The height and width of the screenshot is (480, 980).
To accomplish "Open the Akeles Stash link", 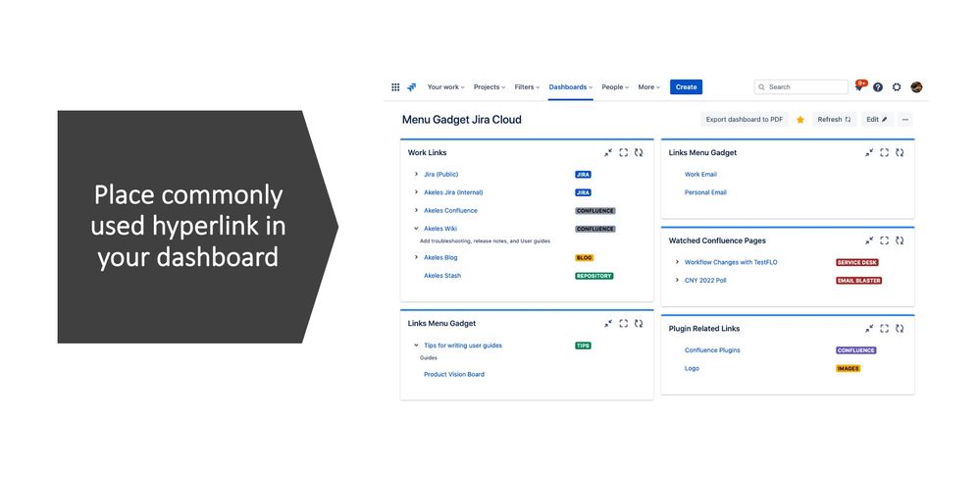I will point(442,276).
